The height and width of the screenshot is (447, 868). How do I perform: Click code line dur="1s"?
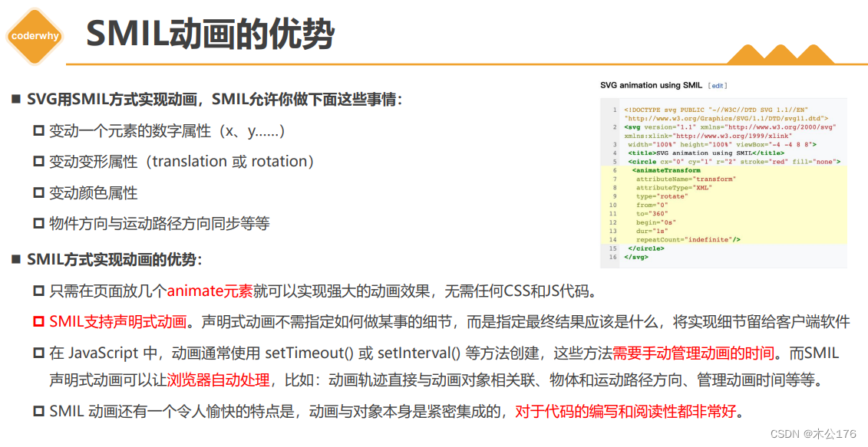click(x=652, y=231)
